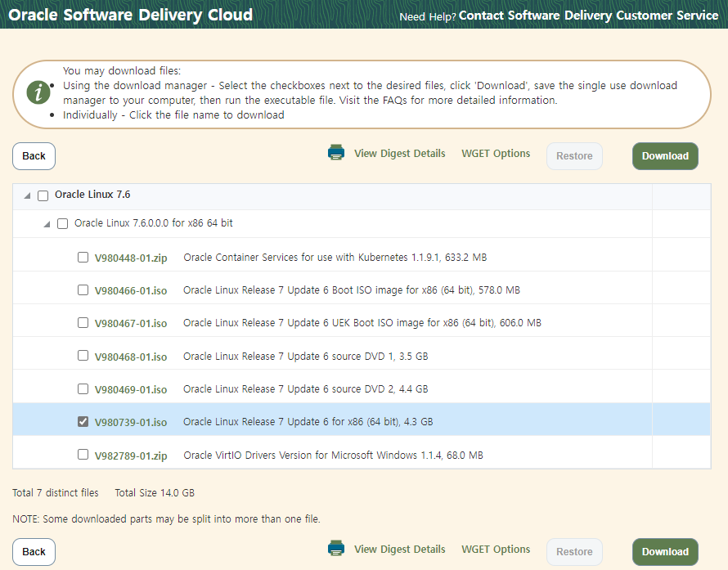The width and height of the screenshot is (728, 570).
Task: Open the V980468-01.iso file link
Action: (x=131, y=357)
